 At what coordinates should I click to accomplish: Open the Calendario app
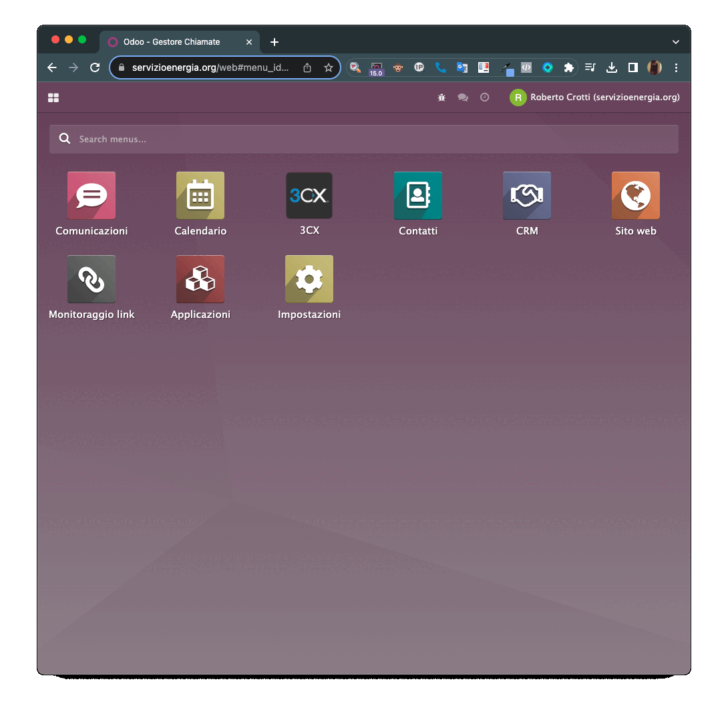pos(200,196)
